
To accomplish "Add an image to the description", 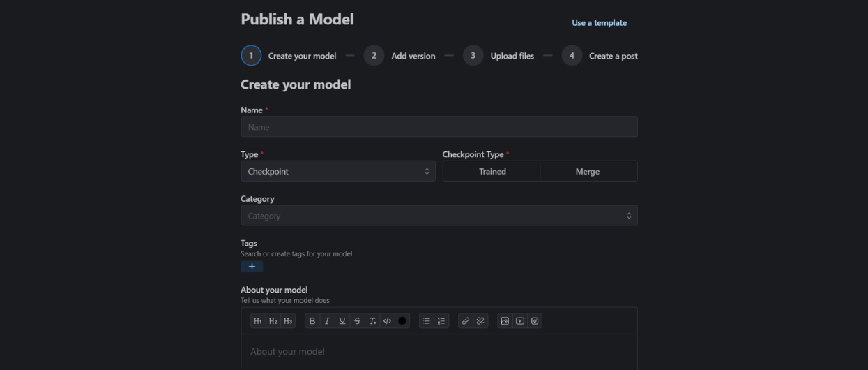I will pyautogui.click(x=505, y=321).
